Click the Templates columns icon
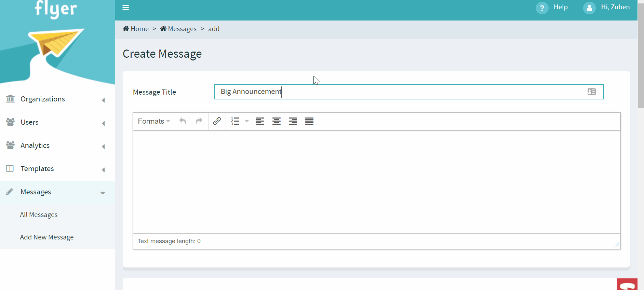Screen dimensions: 644x290 10,168
